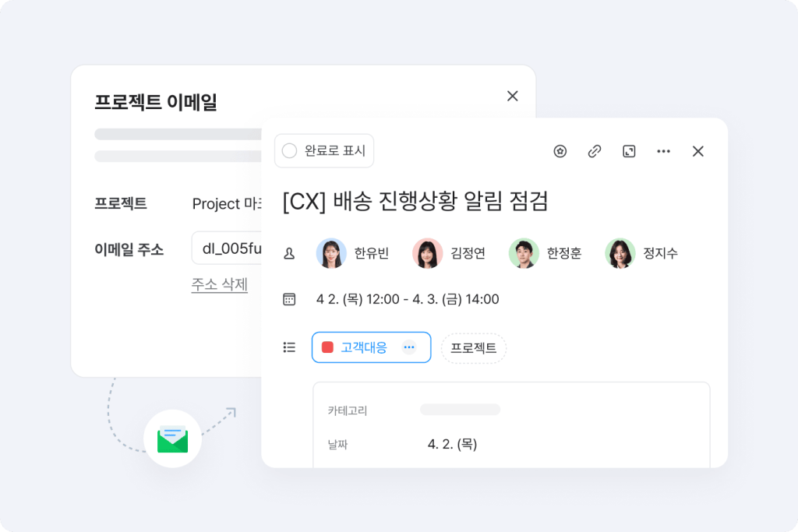Click the 이메일 주소 input field
Image resolution: width=798 pixels, height=532 pixels.
point(227,248)
